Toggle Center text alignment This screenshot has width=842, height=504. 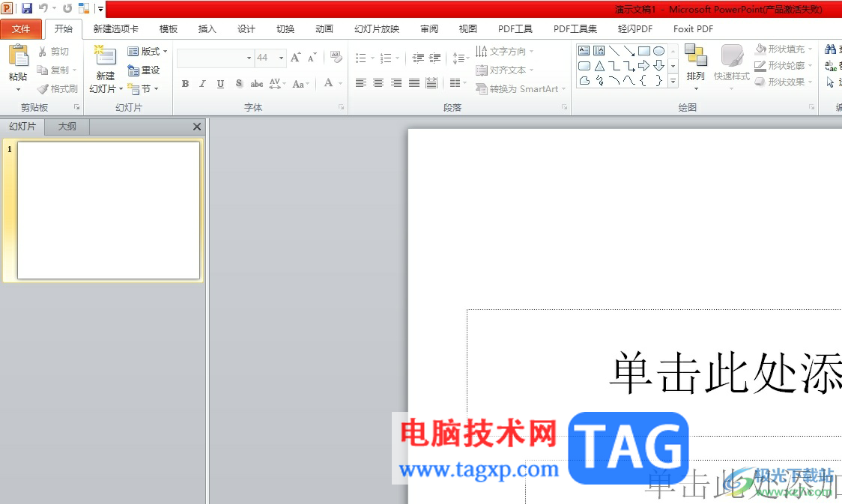pyautogui.click(x=378, y=82)
